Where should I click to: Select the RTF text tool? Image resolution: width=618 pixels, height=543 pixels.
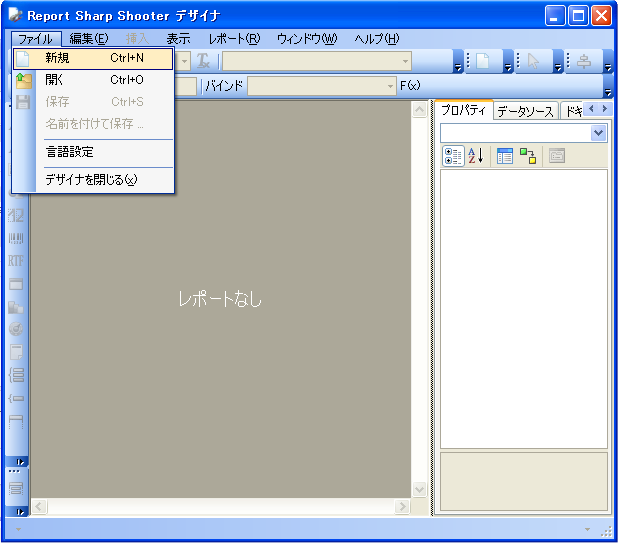click(x=16, y=261)
